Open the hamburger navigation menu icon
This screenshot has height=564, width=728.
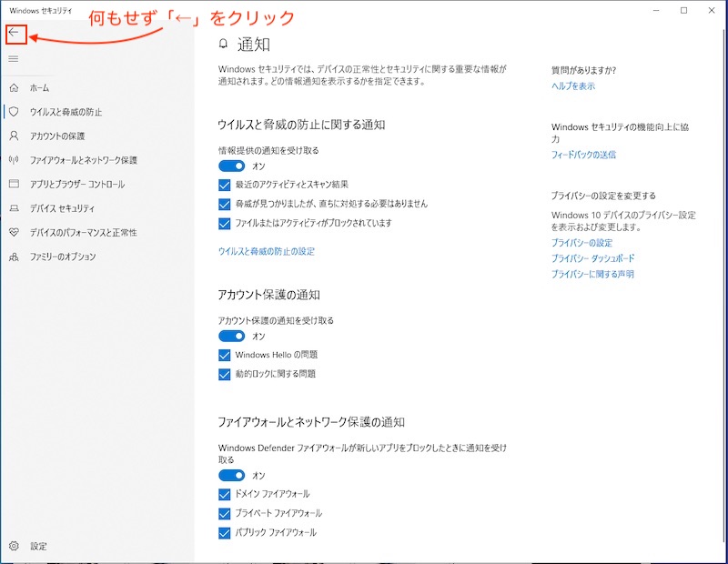(14, 58)
